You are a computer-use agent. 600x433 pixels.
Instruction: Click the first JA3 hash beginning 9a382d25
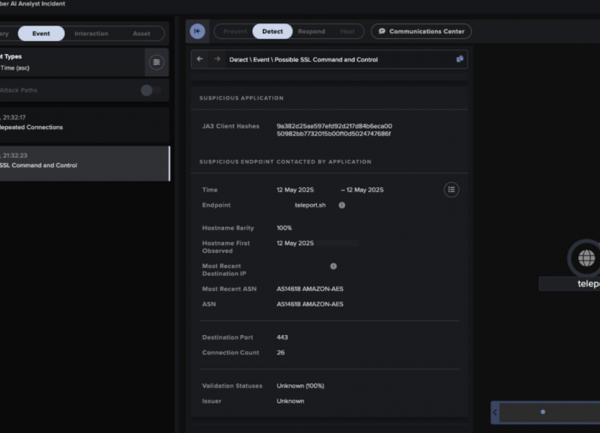pyautogui.click(x=334, y=126)
